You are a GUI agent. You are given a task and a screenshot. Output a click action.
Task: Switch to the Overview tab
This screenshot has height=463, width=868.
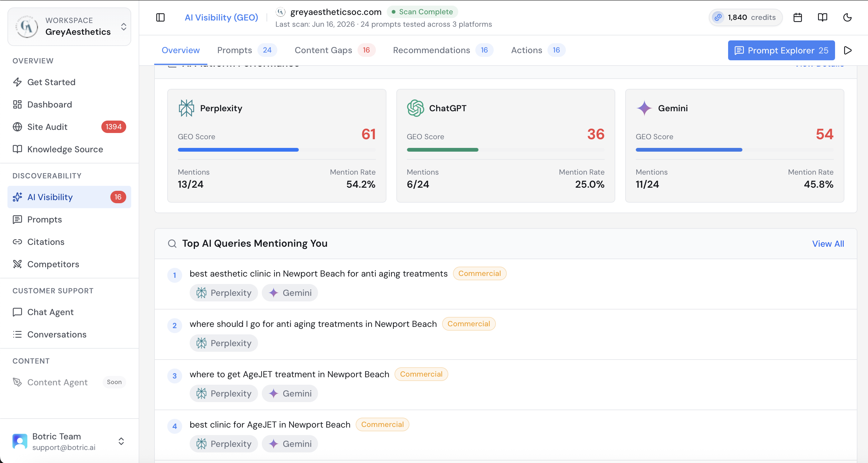tap(181, 50)
